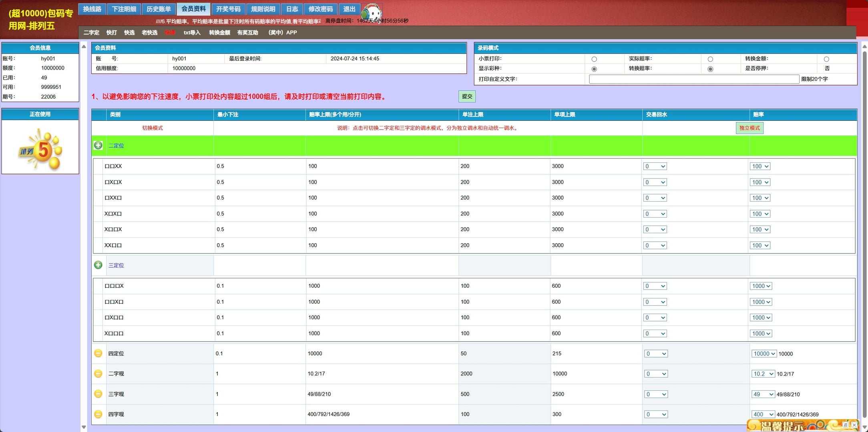868x432 pixels.
Task: Collapse the 四定位 yellow minus icon
Action: [98, 354]
